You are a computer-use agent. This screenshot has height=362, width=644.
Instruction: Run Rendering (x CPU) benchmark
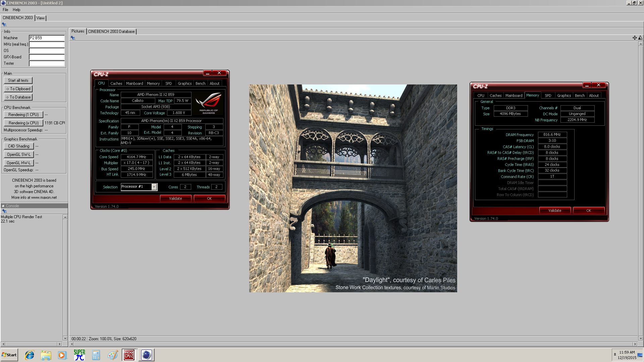[x=23, y=123]
